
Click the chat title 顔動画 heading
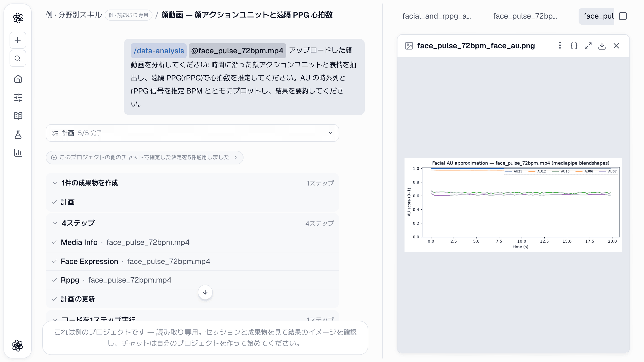247,15
